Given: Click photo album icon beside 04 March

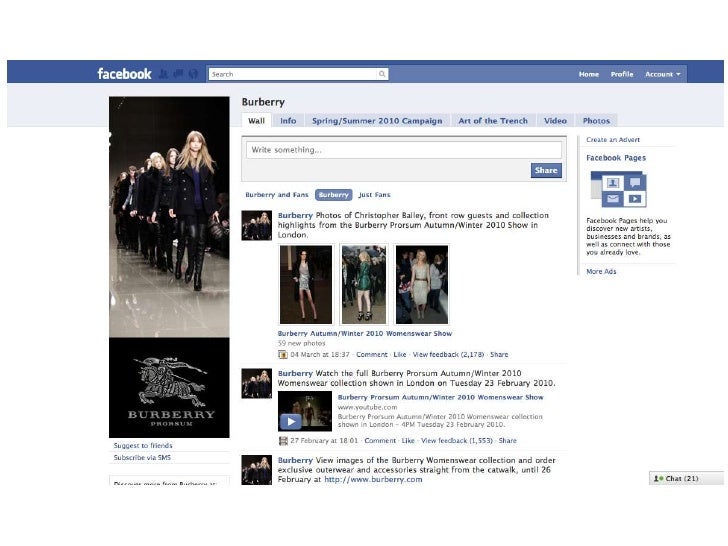Looking at the screenshot, I should pyautogui.click(x=282, y=355).
